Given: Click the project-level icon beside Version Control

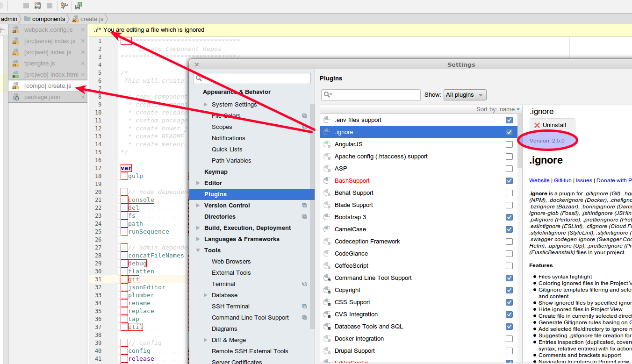Looking at the screenshot, I should pyautogui.click(x=304, y=206).
